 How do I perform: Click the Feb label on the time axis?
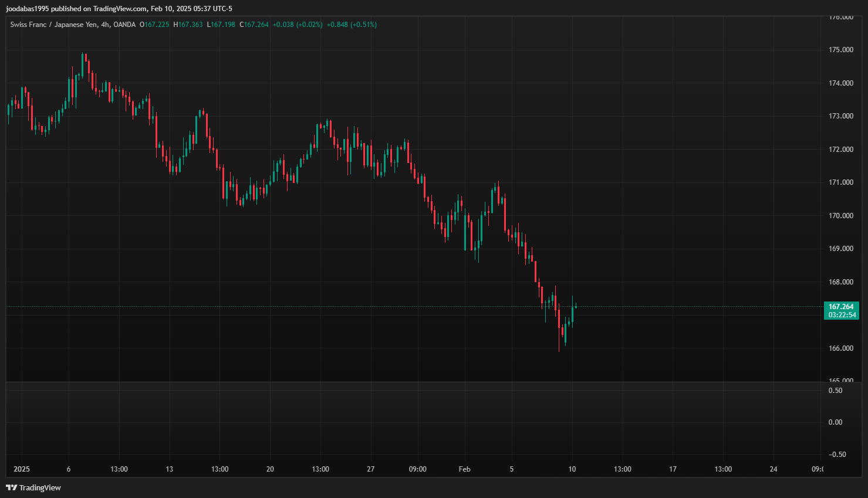click(464, 469)
